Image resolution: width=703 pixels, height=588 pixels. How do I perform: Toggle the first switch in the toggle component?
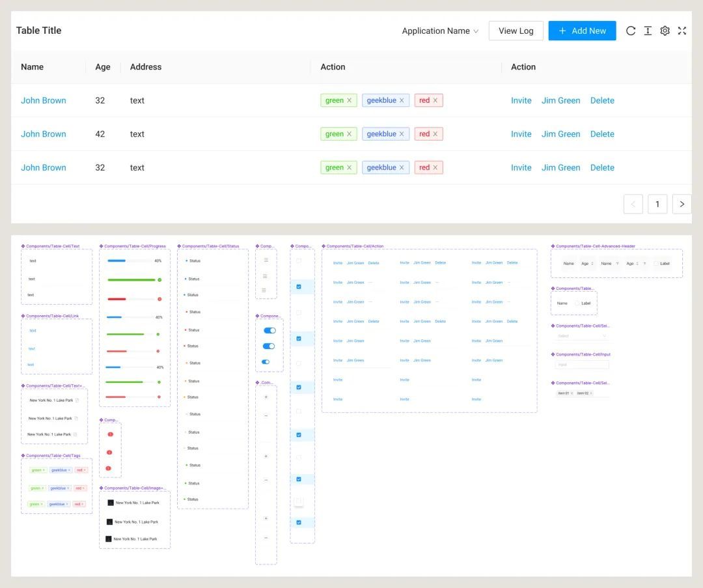click(269, 331)
